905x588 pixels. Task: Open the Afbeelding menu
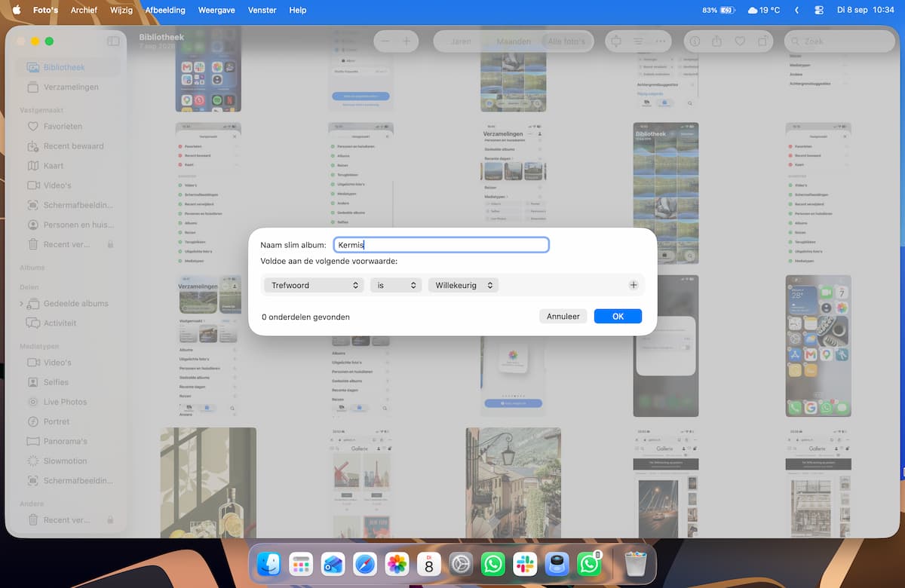tap(165, 10)
